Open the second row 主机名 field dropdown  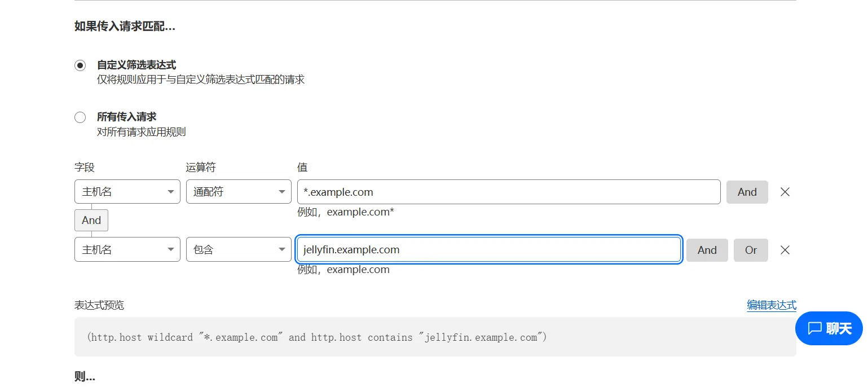(127, 250)
